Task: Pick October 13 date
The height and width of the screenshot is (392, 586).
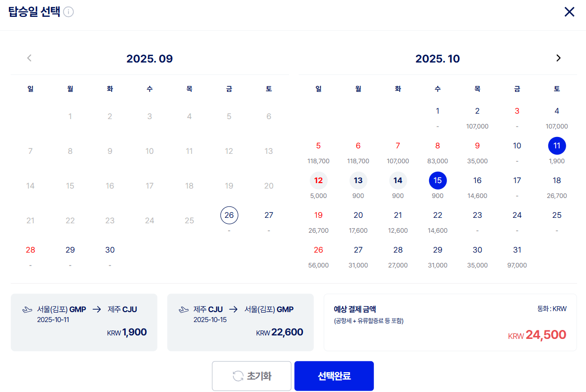Action: (x=358, y=180)
